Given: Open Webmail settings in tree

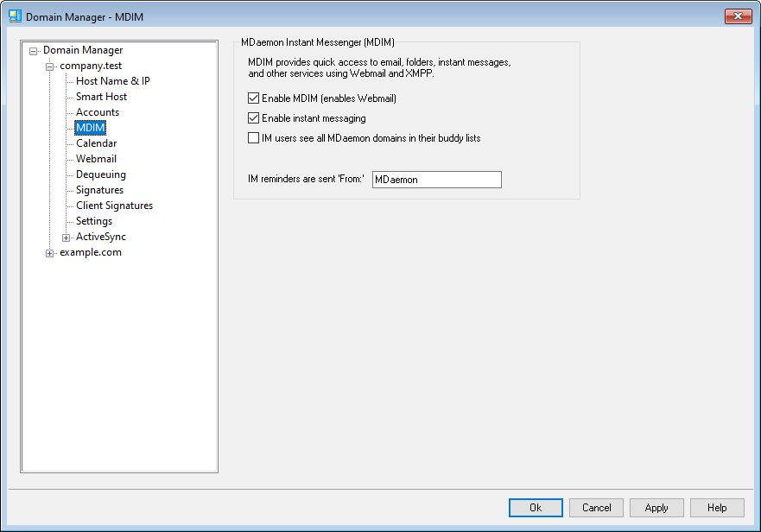Looking at the screenshot, I should click(x=96, y=159).
